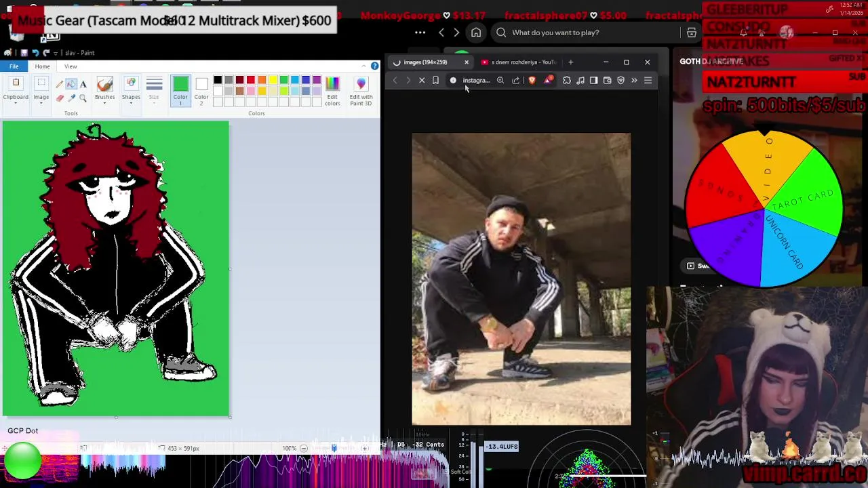Click the drawing canvas in Paint
The height and width of the screenshot is (488, 868).
point(116,268)
